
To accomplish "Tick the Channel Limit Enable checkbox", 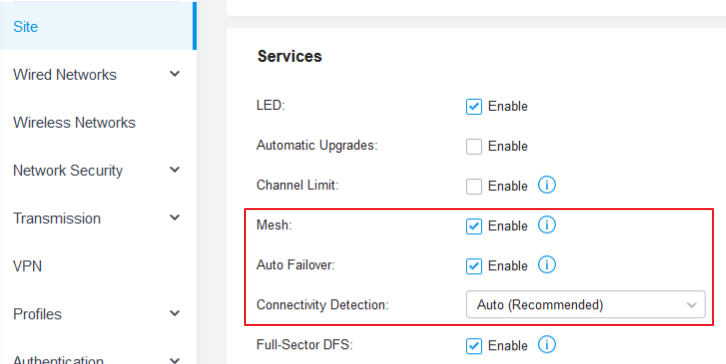I will coord(474,186).
